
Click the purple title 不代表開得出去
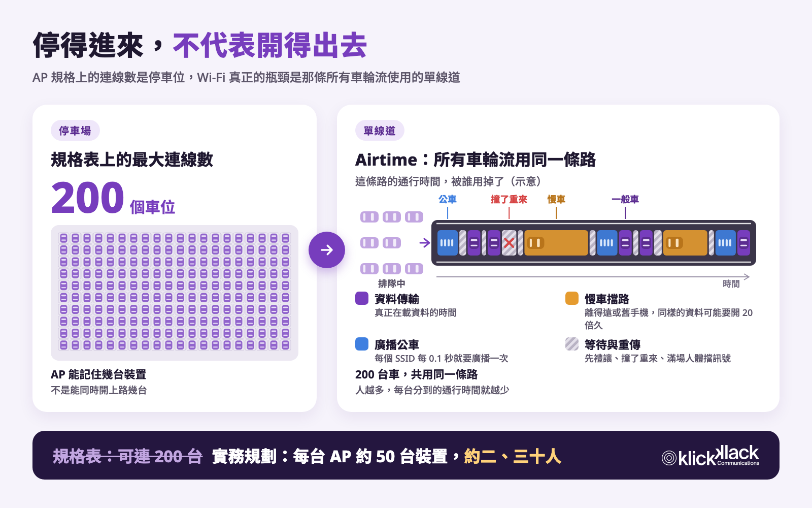(270, 45)
